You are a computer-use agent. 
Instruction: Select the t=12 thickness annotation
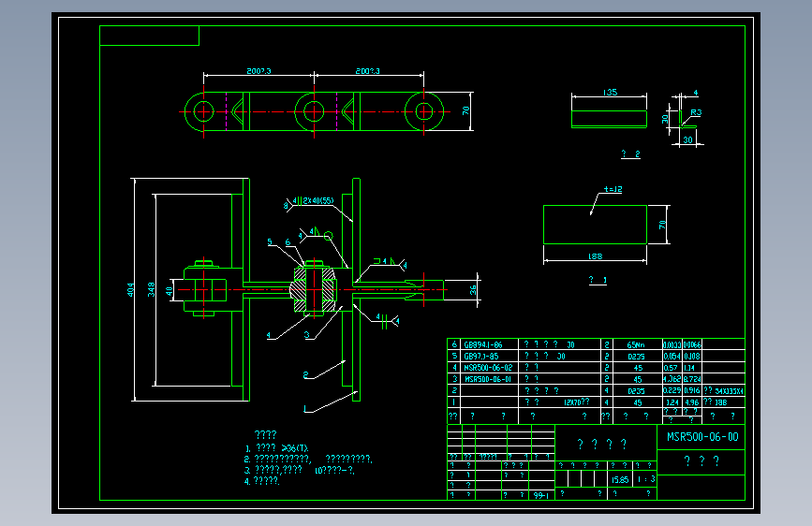click(613, 189)
